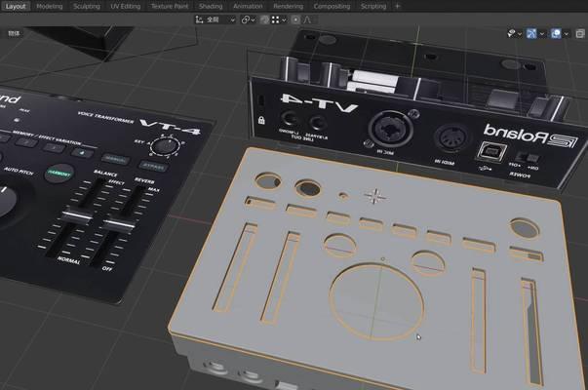The width and height of the screenshot is (588, 390).
Task: Toggle viewport overlays
Action: (556, 34)
